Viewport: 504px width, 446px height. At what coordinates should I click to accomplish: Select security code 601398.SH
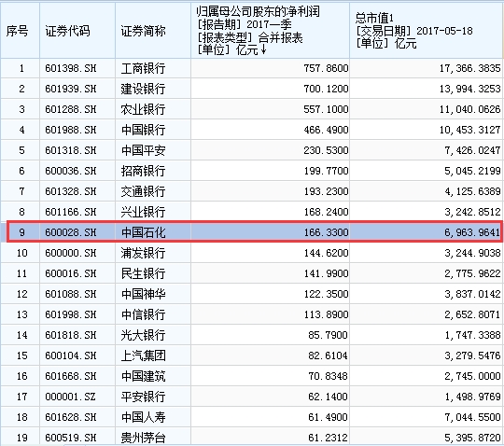pyautogui.click(x=71, y=68)
